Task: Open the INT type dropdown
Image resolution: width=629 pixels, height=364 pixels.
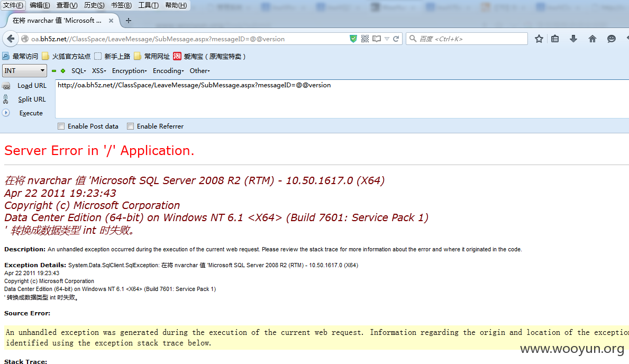Action: coord(24,71)
